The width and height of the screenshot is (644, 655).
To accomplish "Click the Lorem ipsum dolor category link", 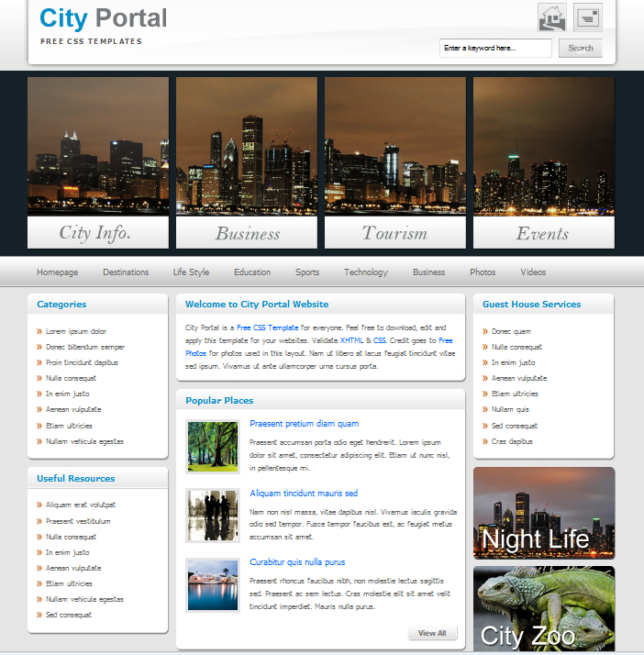I will (x=76, y=331).
